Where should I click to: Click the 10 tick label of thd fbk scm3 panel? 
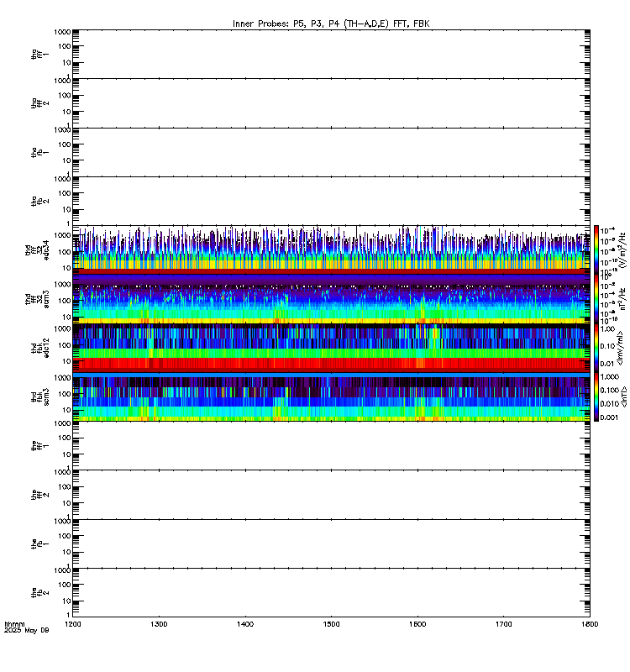[x=66, y=410]
